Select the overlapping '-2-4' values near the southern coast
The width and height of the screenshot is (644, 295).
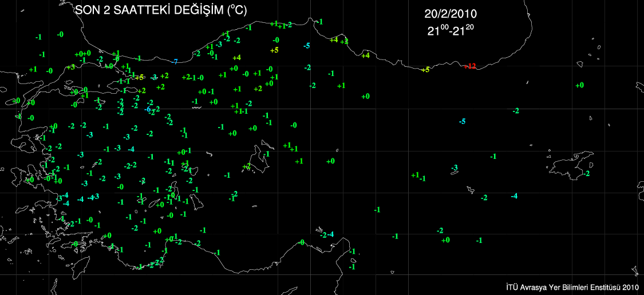click(327, 234)
